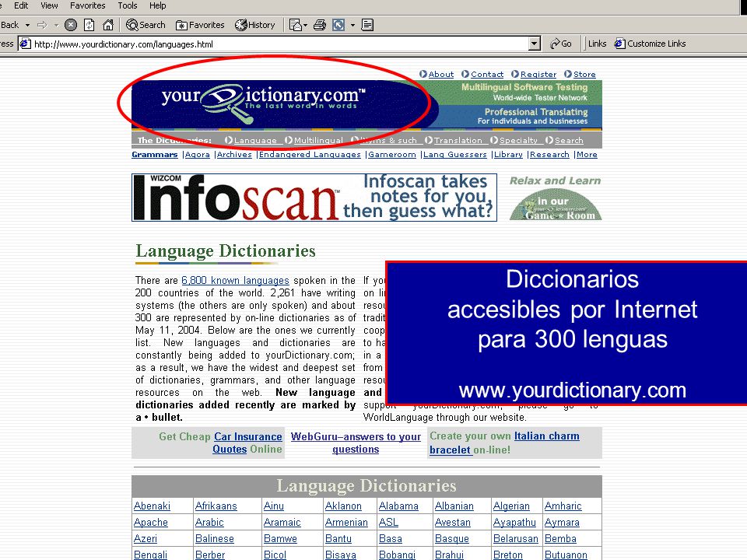Screen dimensions: 747x560
Task: Expand the address bar dropdown arrow
Action: [535, 44]
